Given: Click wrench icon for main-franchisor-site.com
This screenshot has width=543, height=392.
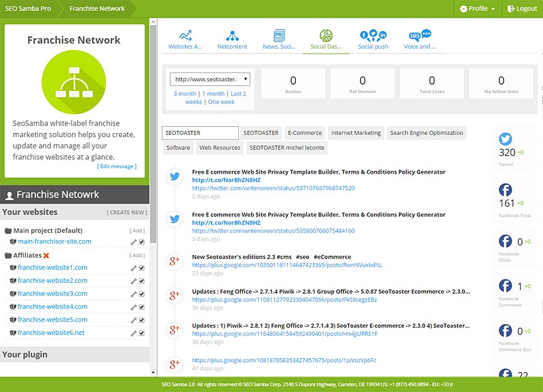Looking at the screenshot, I should (x=133, y=242).
